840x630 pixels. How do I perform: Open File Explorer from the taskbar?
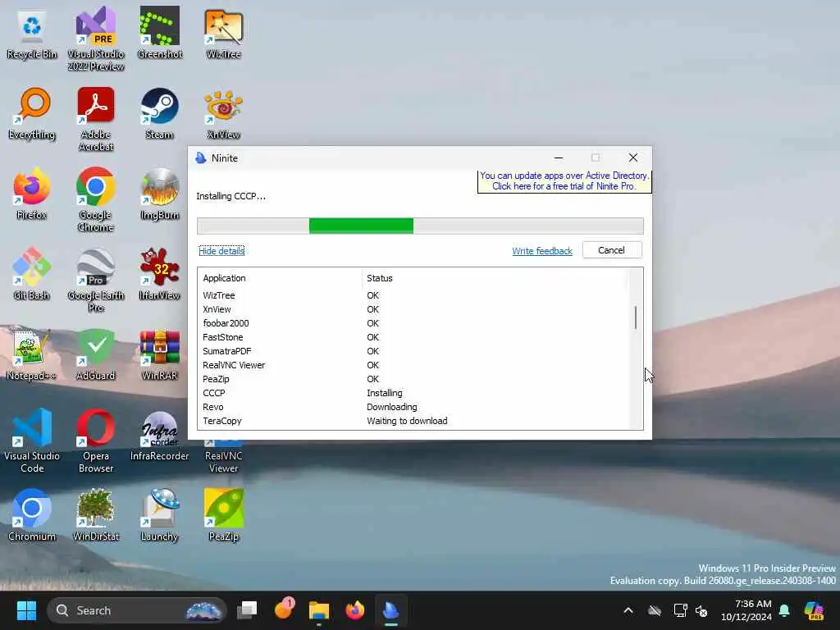click(x=319, y=610)
